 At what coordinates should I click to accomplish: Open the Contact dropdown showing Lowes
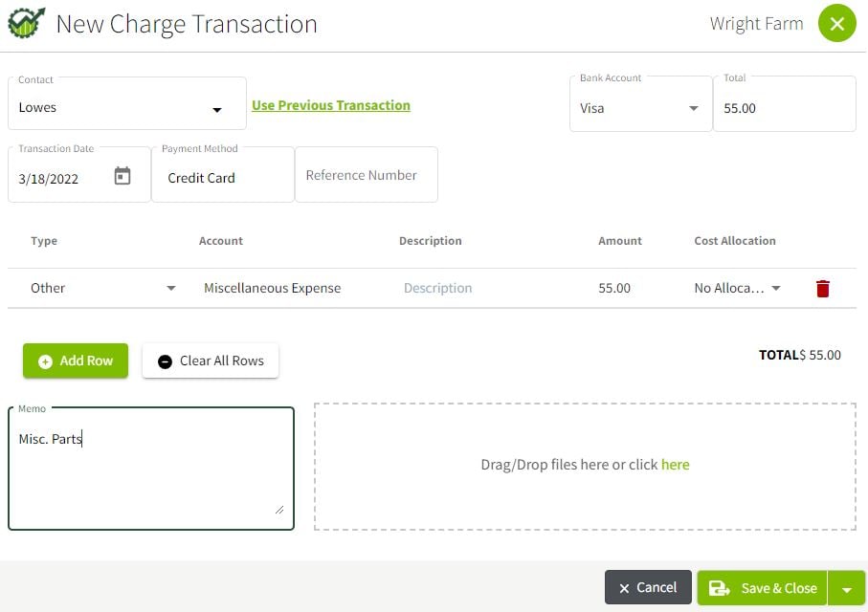(216, 107)
